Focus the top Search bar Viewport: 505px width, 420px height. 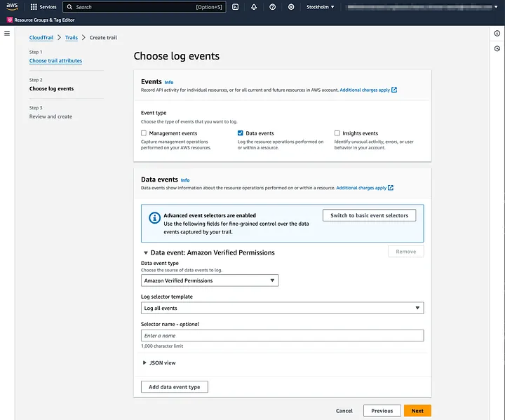tap(144, 7)
